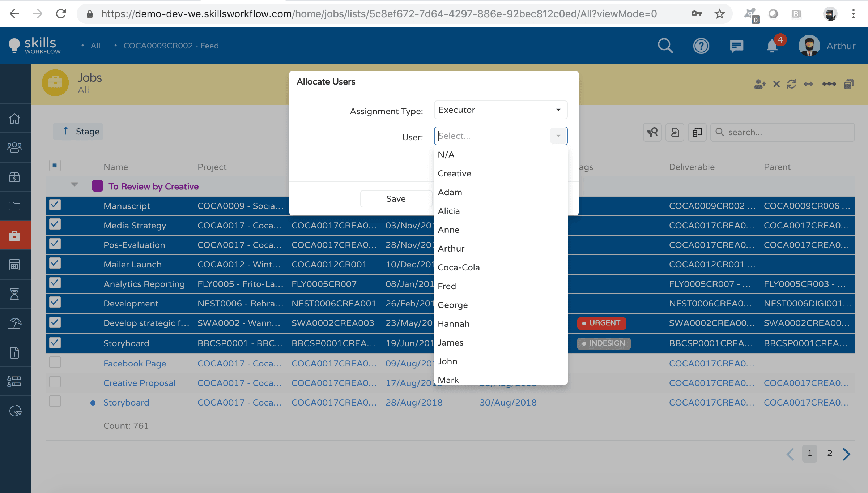Click the help question mark icon
The height and width of the screenshot is (493, 868).
pos(701,46)
